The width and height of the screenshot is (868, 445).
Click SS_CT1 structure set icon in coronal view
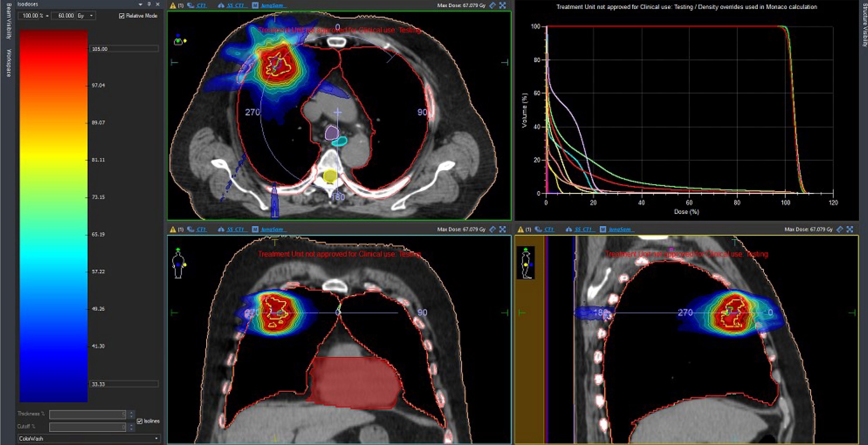(x=221, y=230)
